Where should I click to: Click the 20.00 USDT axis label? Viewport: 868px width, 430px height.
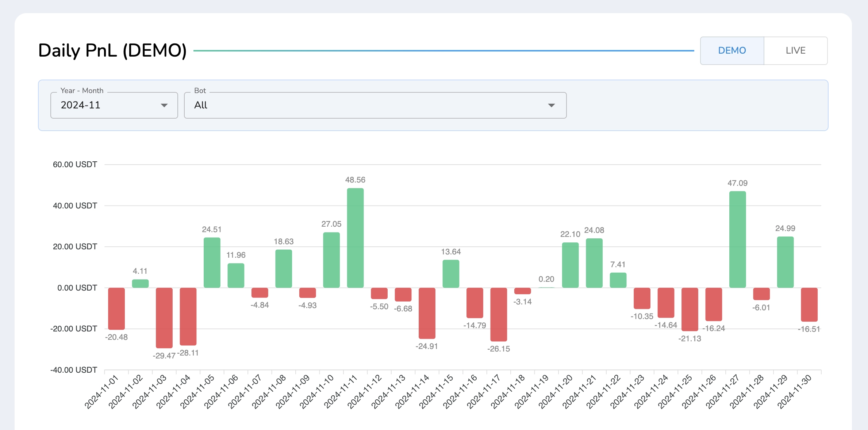[x=75, y=247]
